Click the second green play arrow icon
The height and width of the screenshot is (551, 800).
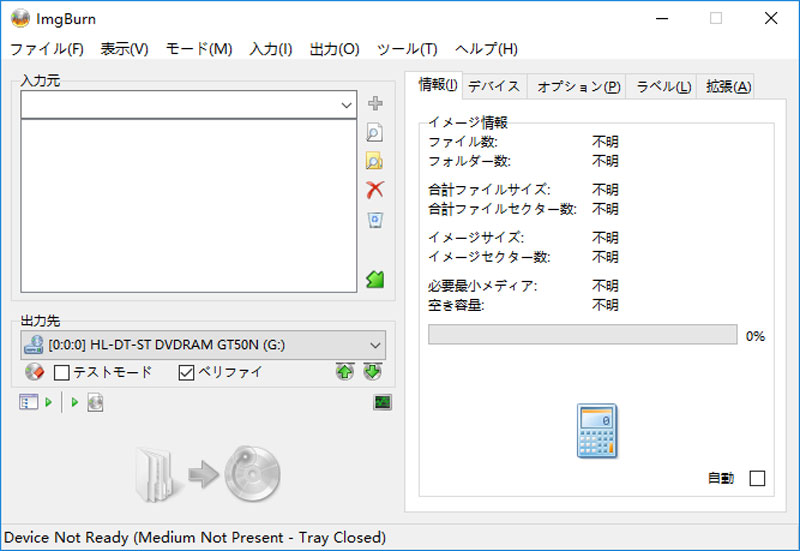click(x=74, y=402)
